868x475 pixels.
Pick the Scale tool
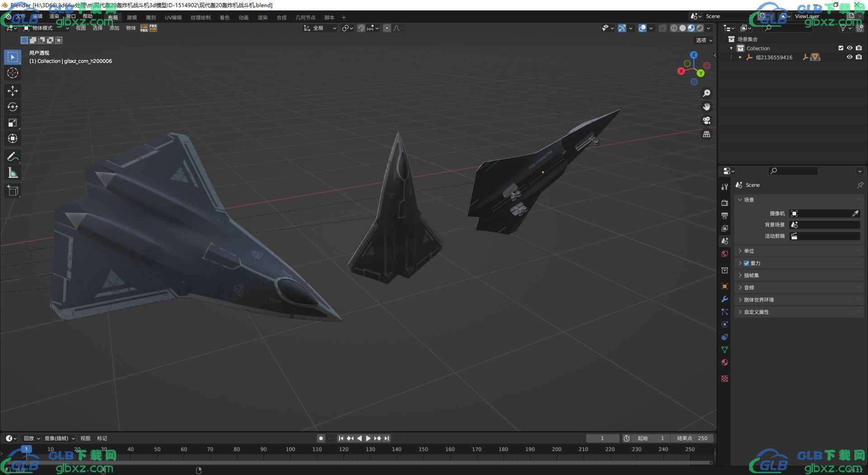(13, 123)
